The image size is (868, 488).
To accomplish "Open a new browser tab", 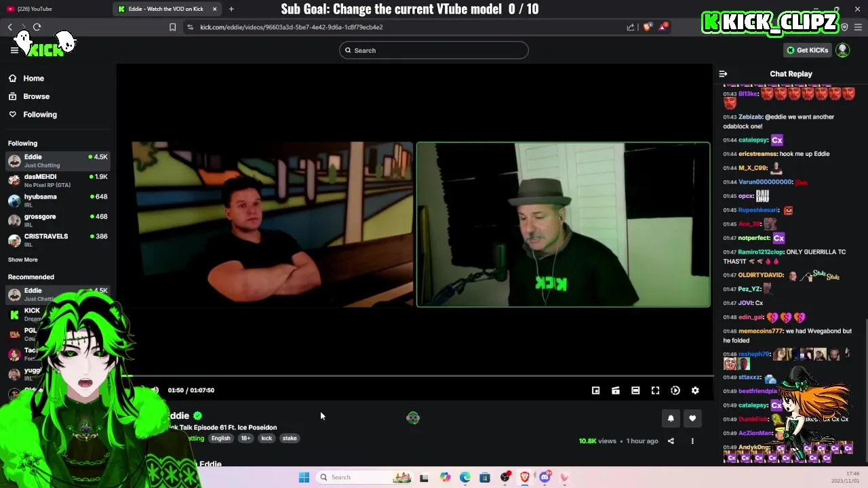I will (231, 9).
